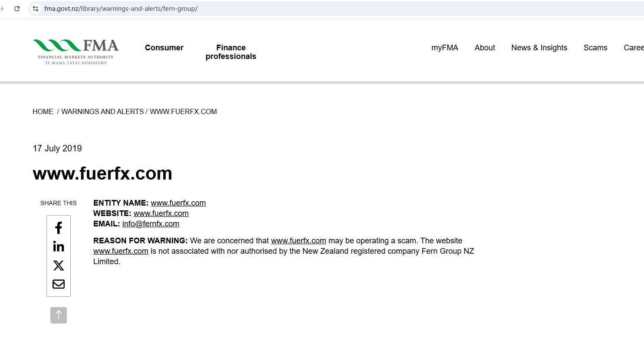Open News & Insights
Image resolution: width=644 pixels, height=337 pixels.
coord(539,48)
